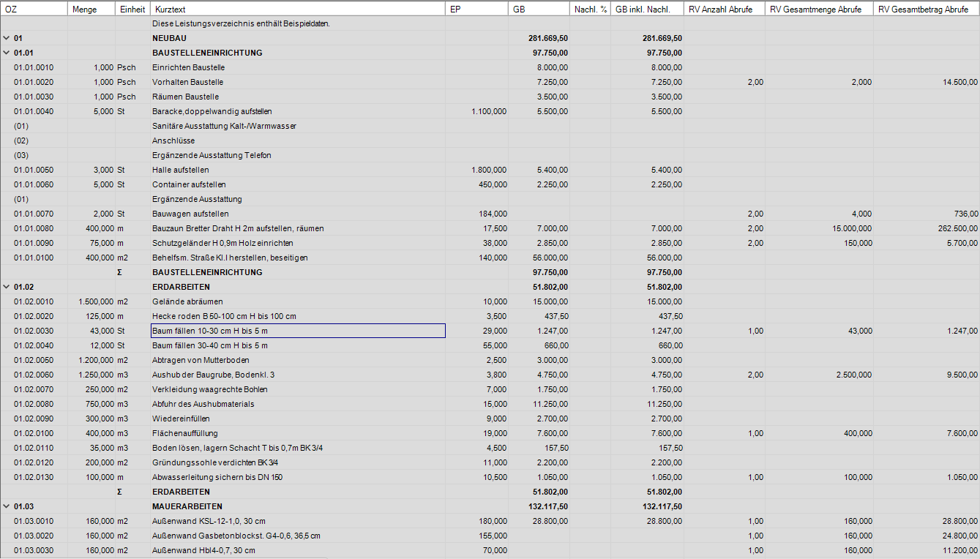980x559 pixels.
Task: Click the RV Anzahl Abrufe header
Action: (x=725, y=9)
